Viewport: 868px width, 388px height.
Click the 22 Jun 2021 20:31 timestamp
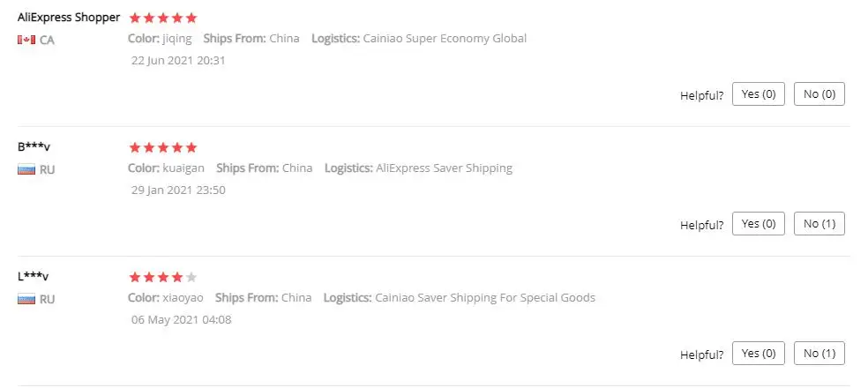[178, 60]
